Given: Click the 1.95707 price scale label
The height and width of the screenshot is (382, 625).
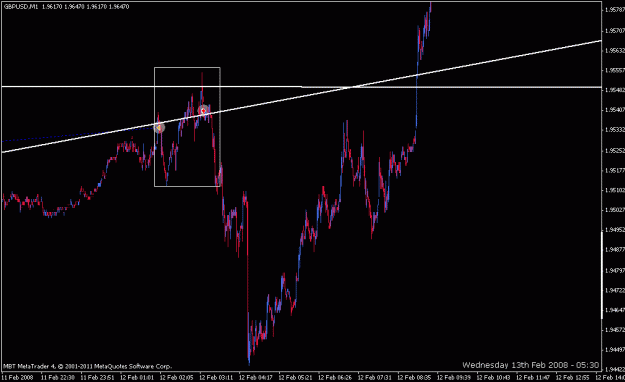Looking at the screenshot, I should pyautogui.click(x=615, y=30).
